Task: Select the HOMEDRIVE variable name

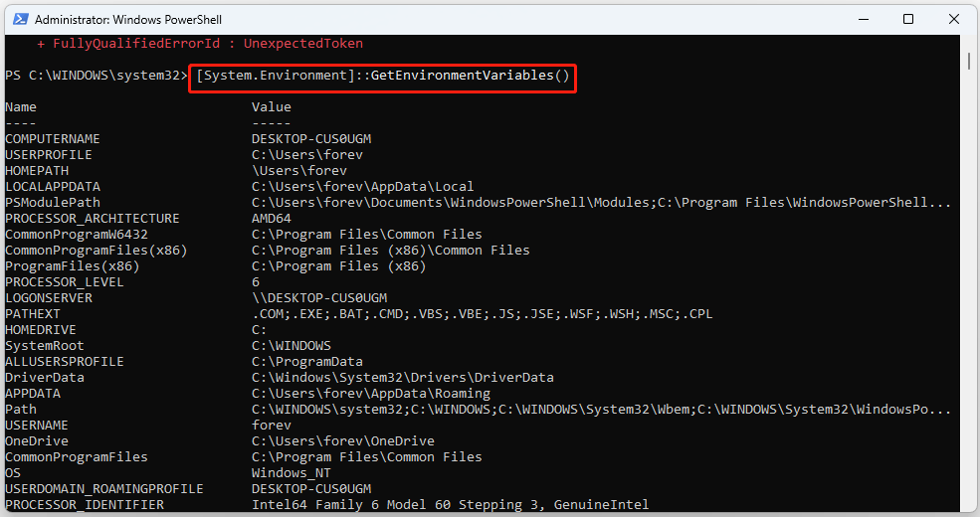Action: (x=41, y=330)
